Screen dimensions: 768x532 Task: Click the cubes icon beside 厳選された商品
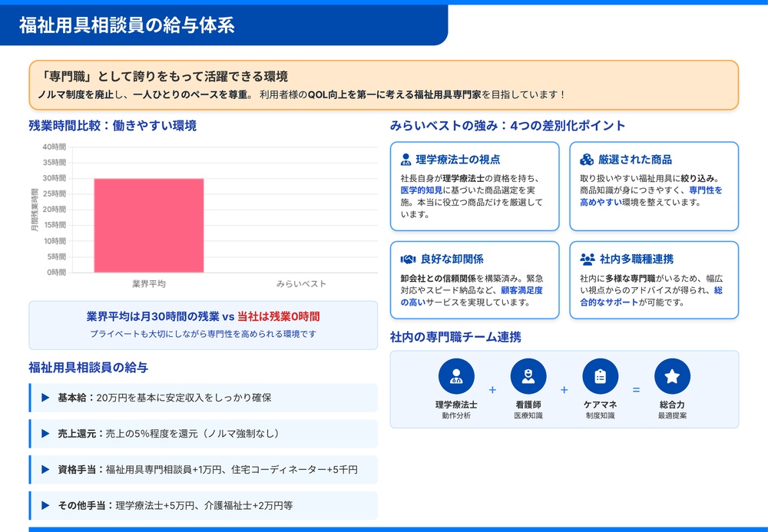tap(586, 160)
